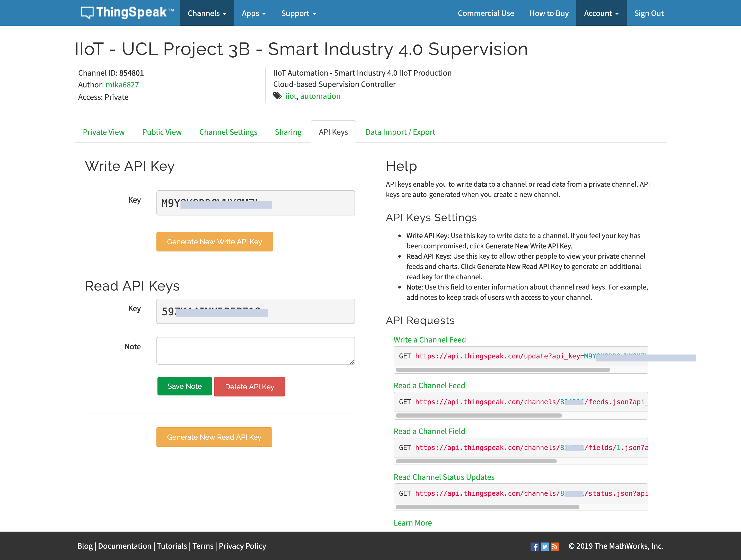Open the Tutorials footer link
The image size is (741, 560).
[172, 546]
